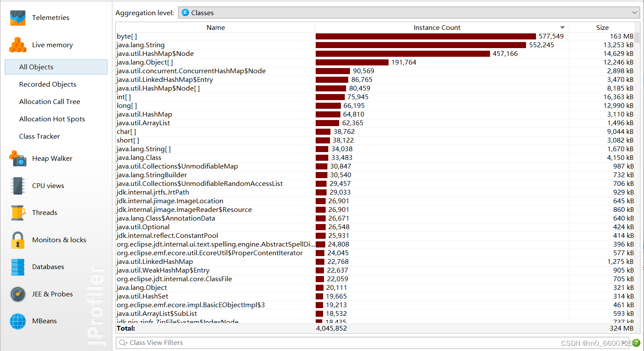644x351 pixels.
Task: Click the total instance count 4,045,852
Action: 331,328
